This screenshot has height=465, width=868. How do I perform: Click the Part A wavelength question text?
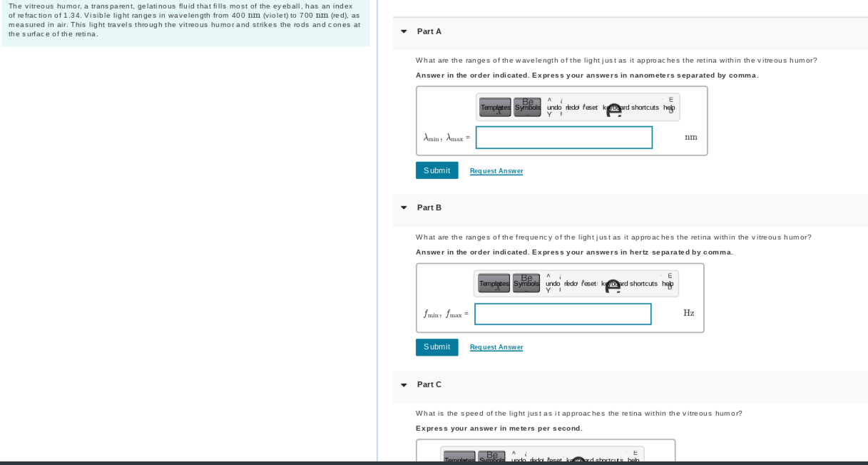(617, 60)
